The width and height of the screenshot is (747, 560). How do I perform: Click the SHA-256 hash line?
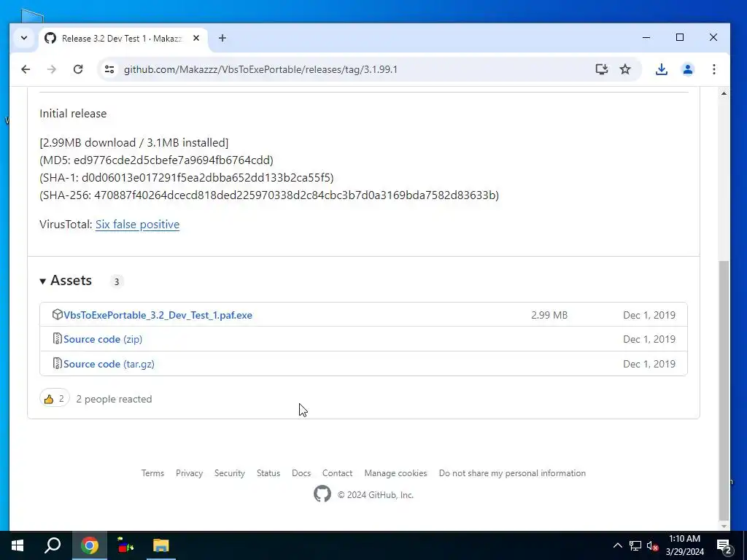[x=269, y=195]
